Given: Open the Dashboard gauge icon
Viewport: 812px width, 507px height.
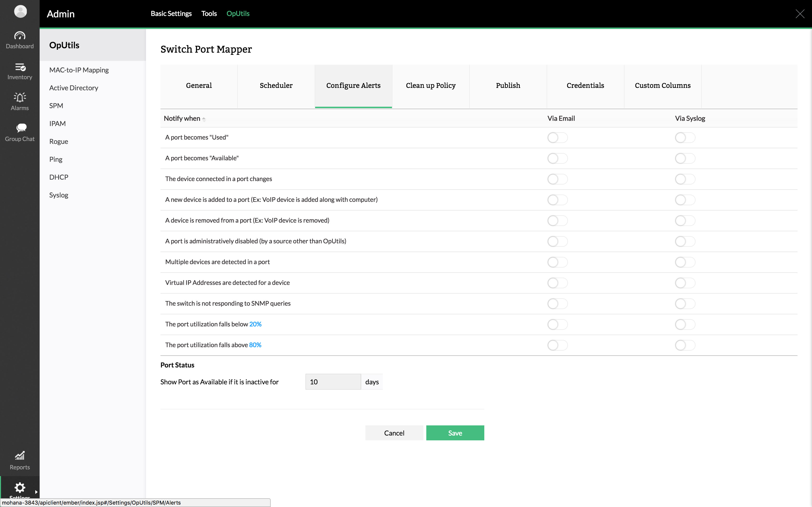Looking at the screenshot, I should click(20, 35).
